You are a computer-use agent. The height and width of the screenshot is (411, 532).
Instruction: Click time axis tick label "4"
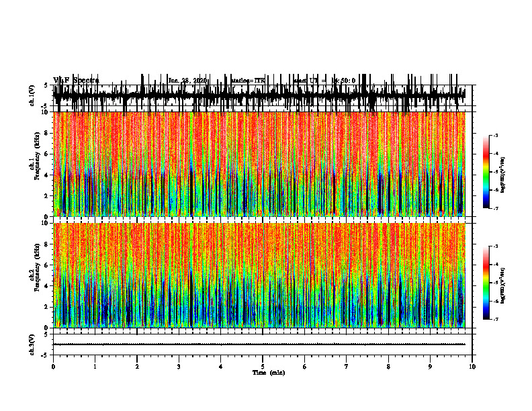(221, 367)
